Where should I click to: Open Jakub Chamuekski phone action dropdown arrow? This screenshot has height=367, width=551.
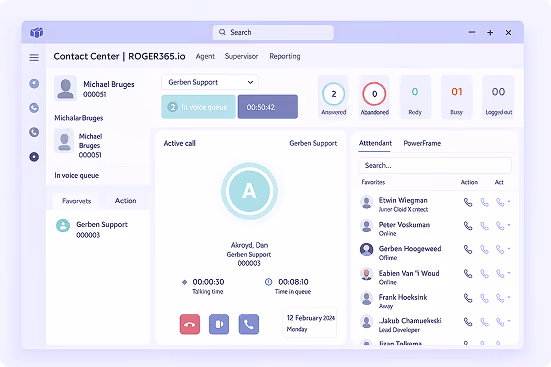(x=509, y=321)
